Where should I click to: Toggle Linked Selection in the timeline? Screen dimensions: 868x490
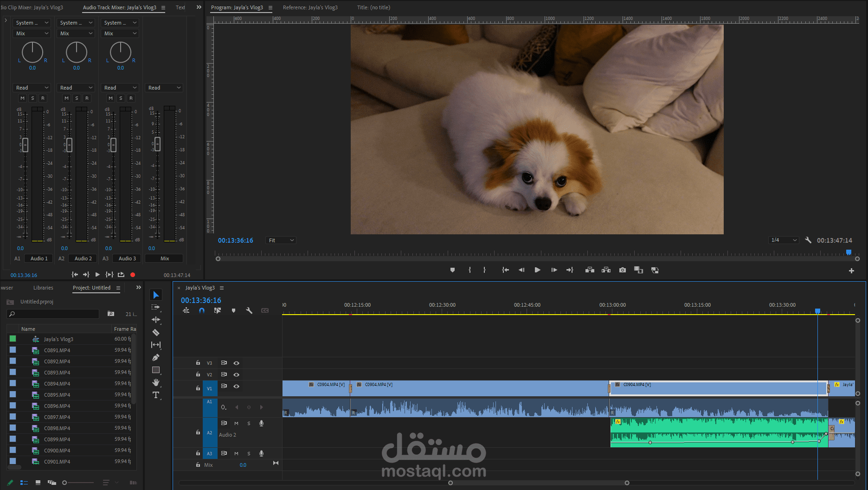(218, 310)
